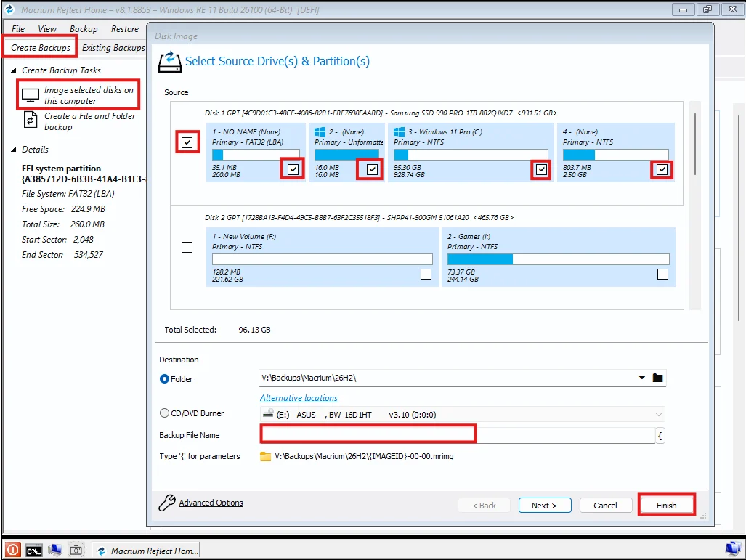The image size is (746, 560).
Task: Open the command prompt icon in the taskbar
Action: pos(34,551)
